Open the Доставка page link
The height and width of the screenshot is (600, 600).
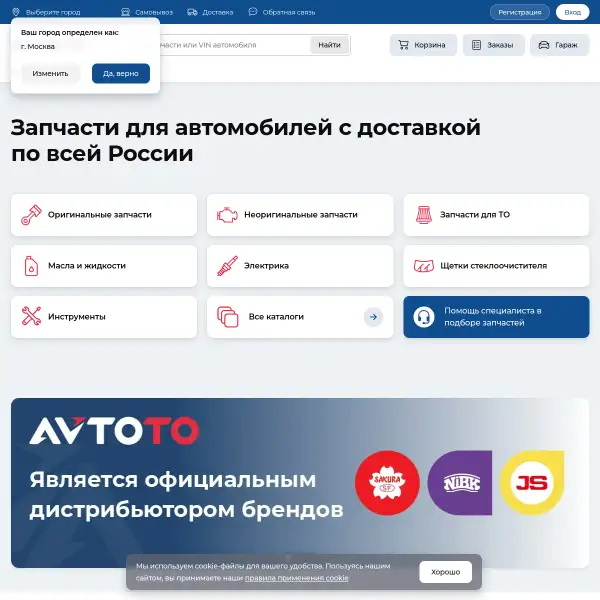(217, 12)
